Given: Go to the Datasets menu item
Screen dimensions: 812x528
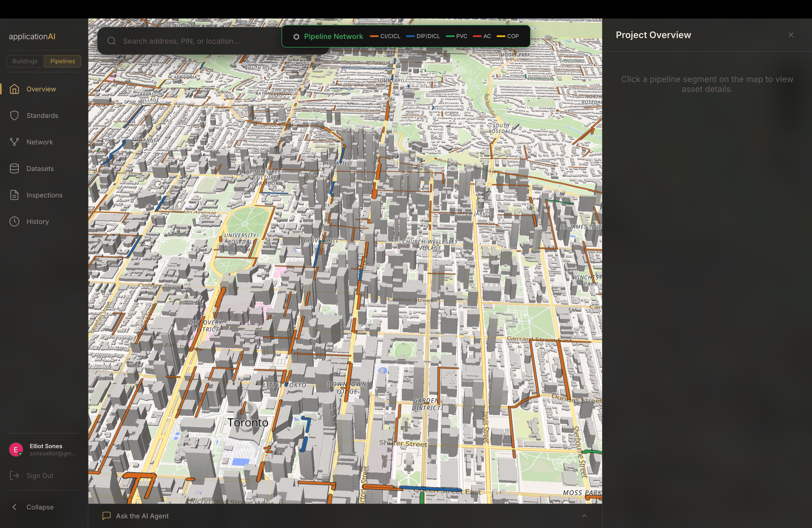Looking at the screenshot, I should pos(40,168).
